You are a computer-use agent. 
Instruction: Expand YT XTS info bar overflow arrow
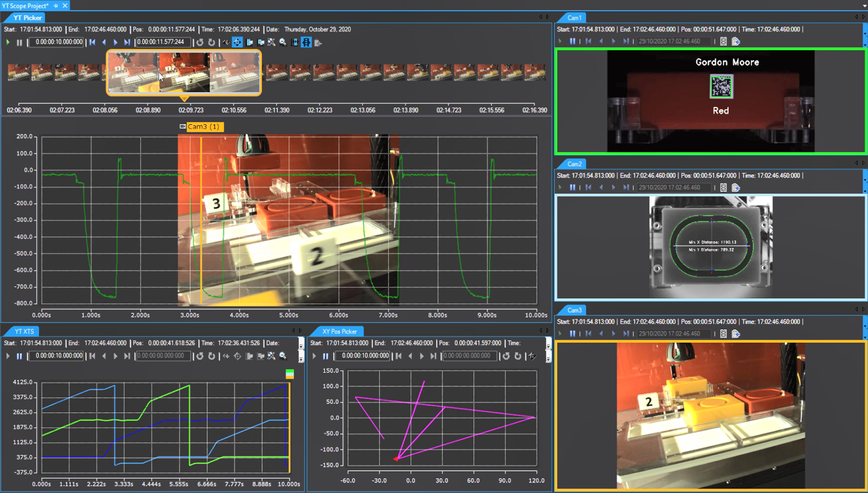tap(301, 344)
